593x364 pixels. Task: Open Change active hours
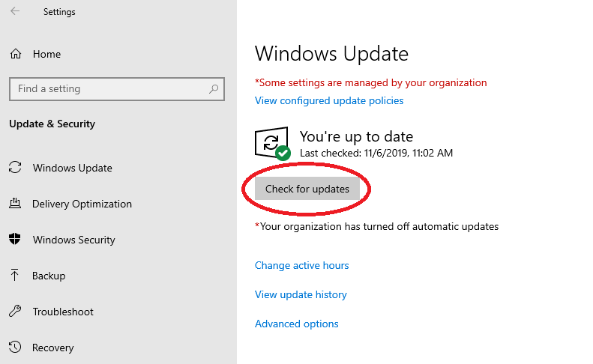coord(301,265)
